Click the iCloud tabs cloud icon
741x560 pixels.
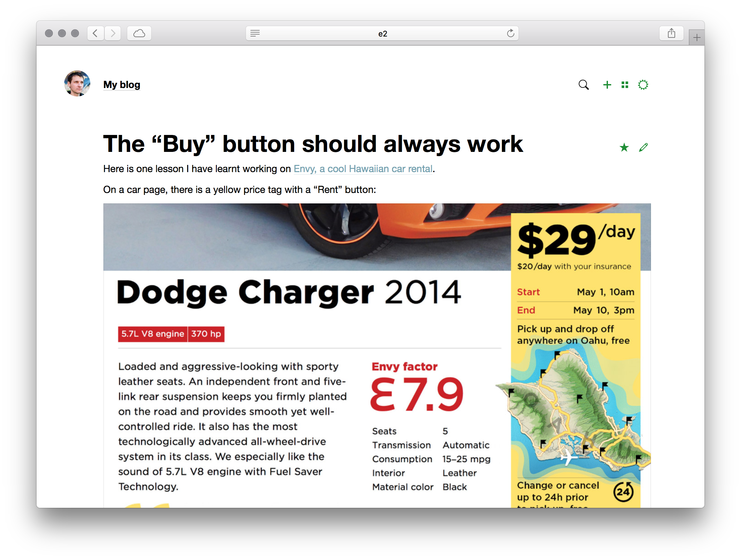click(x=139, y=33)
